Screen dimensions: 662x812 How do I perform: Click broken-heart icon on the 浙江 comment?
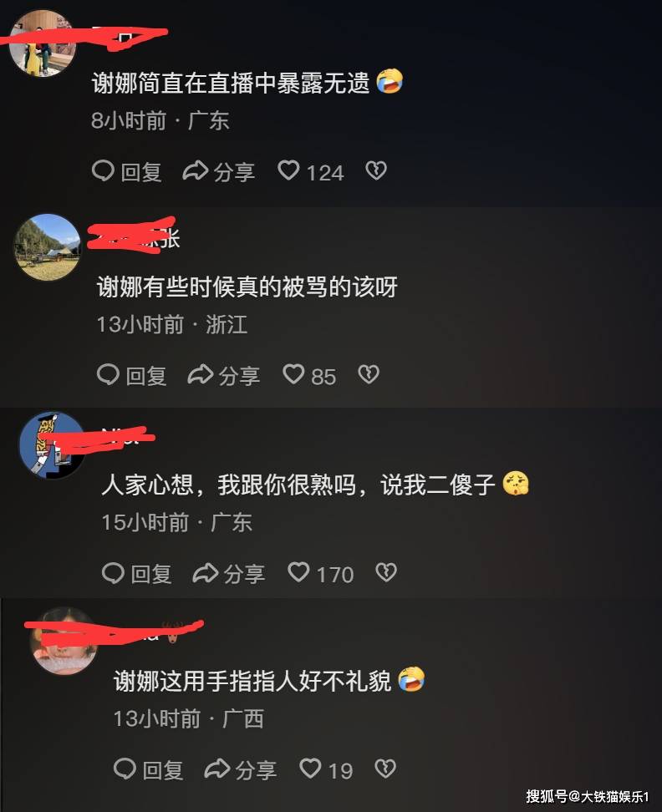pyautogui.click(x=369, y=374)
